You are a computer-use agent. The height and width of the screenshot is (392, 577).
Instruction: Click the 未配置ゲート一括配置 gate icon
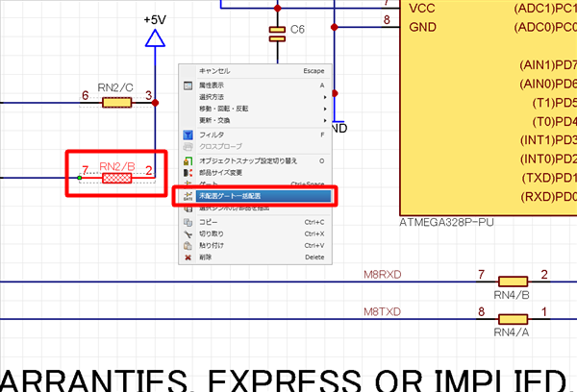(x=188, y=196)
